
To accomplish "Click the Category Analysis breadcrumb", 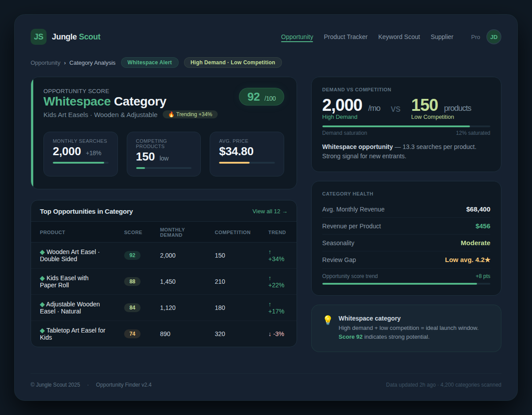I will pyautogui.click(x=92, y=63).
